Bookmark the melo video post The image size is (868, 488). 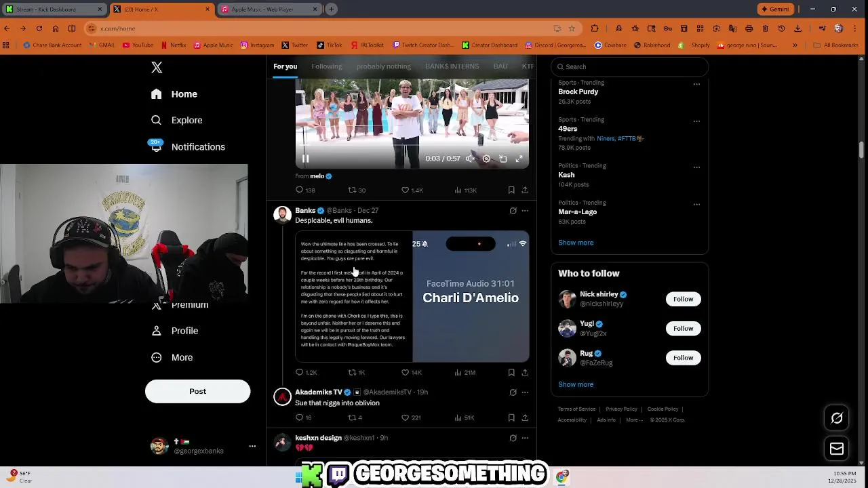click(x=511, y=190)
